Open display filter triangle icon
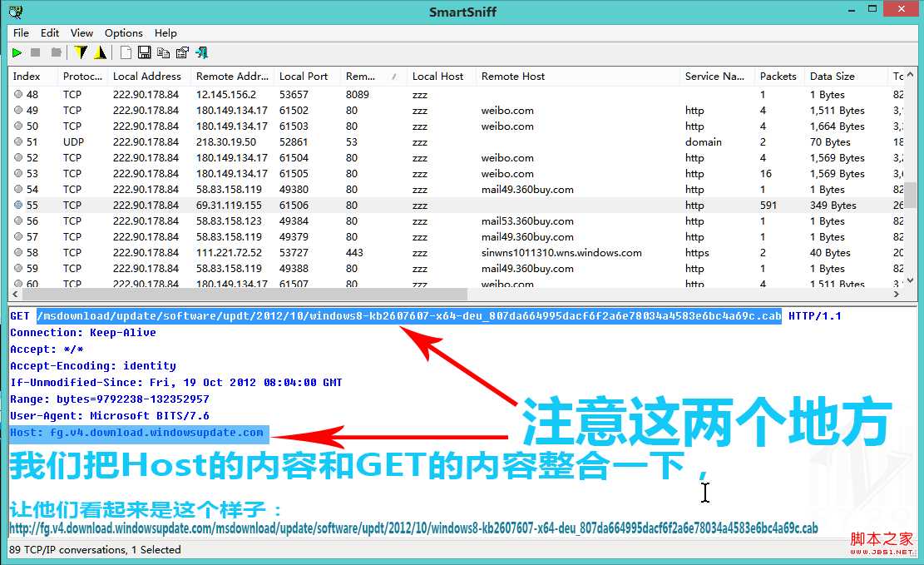This screenshot has width=924, height=565. (x=100, y=52)
